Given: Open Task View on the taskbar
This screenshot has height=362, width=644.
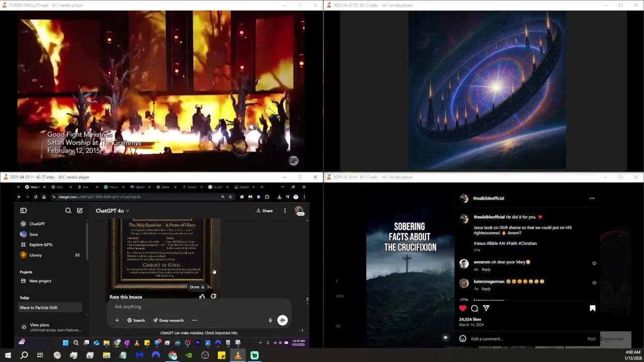Looking at the screenshot, I should point(40,355).
